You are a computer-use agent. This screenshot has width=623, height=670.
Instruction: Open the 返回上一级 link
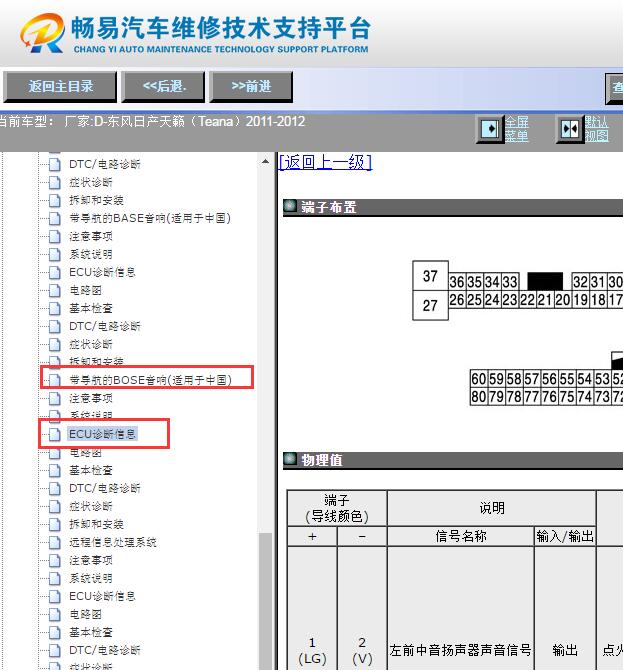pyautogui.click(x=325, y=162)
